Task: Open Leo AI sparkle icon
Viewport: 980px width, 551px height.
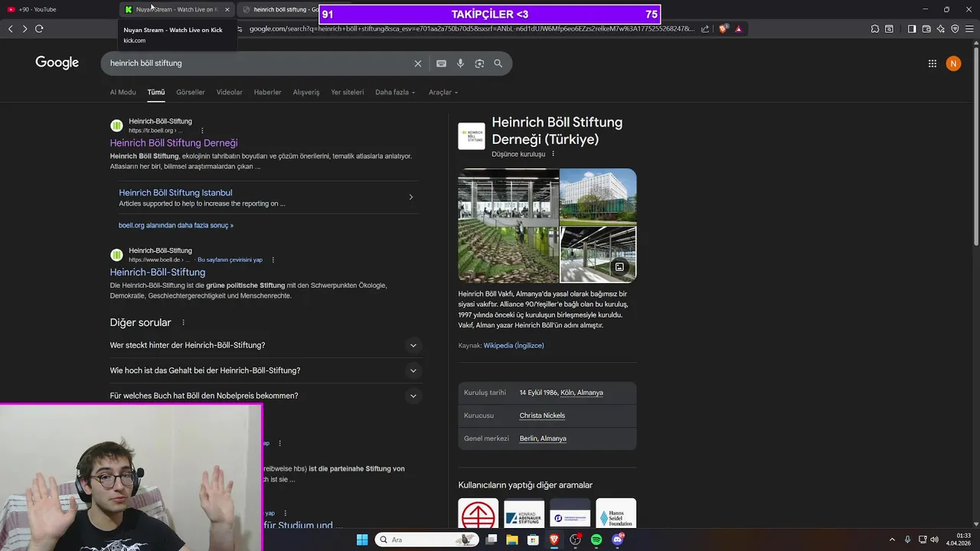Action: coord(941,29)
